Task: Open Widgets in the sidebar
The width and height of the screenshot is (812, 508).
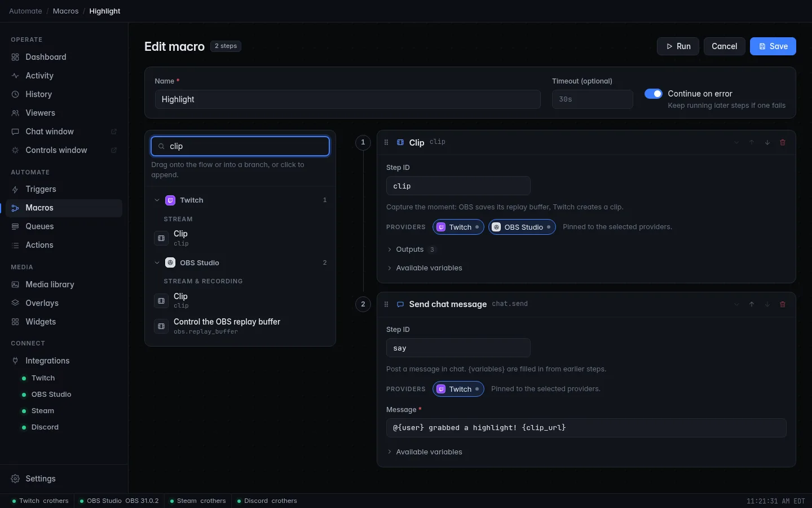Action: click(64, 322)
